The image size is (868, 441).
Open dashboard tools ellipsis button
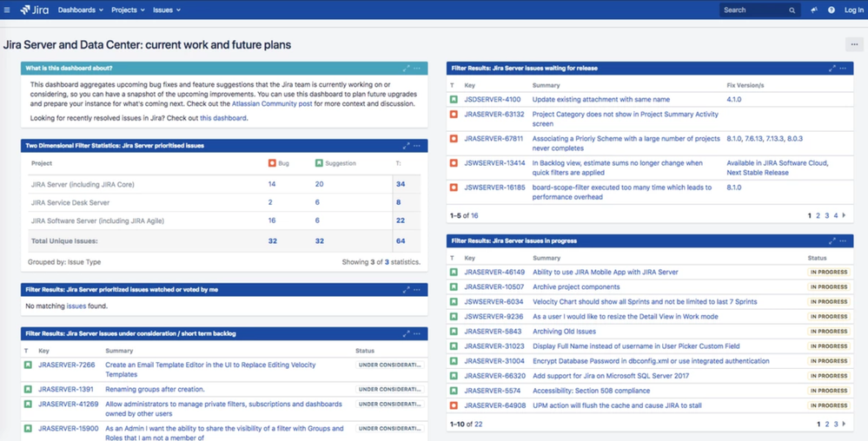[854, 44]
